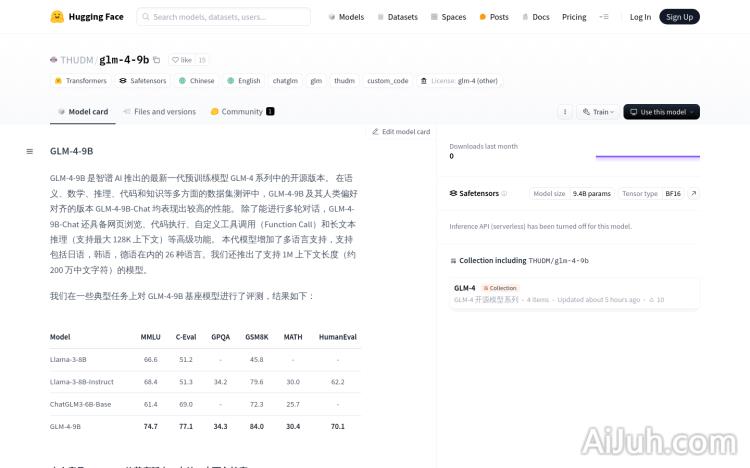Click the Log In link

pyautogui.click(x=640, y=17)
